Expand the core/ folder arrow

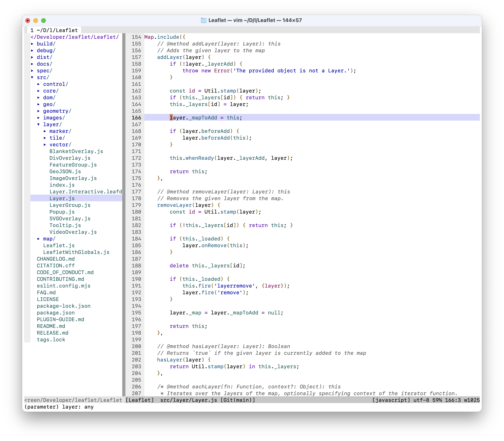[39, 91]
